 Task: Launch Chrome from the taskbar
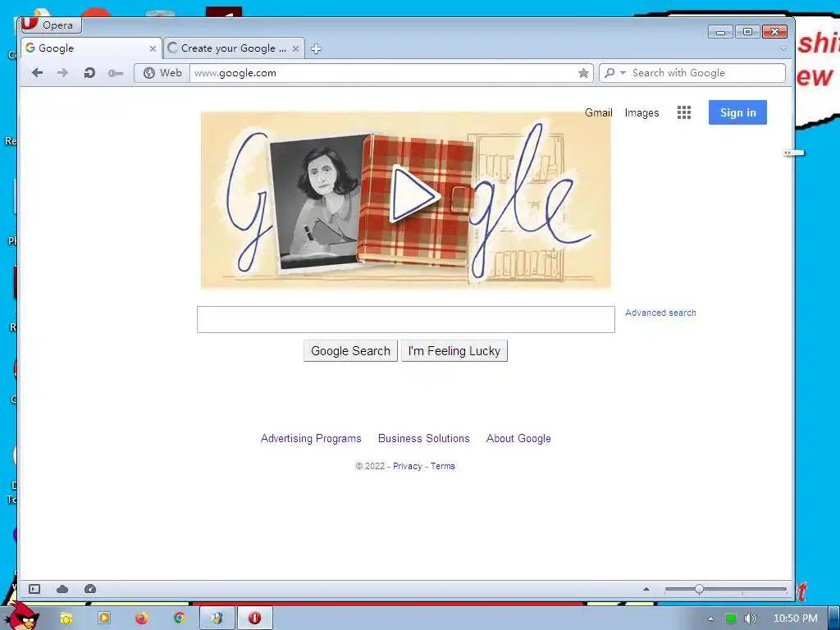(x=180, y=619)
